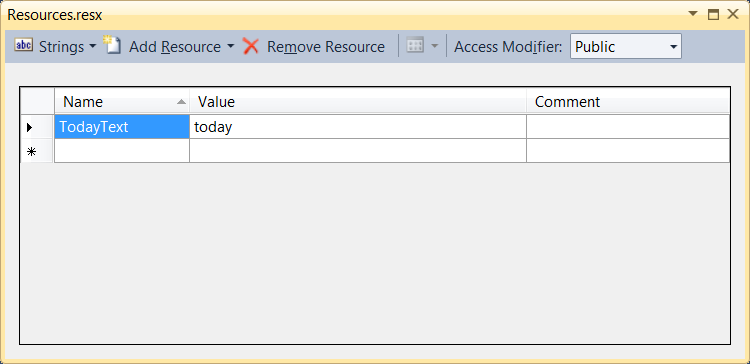Click the Strings abc icon
750x364 pixels.
23,46
